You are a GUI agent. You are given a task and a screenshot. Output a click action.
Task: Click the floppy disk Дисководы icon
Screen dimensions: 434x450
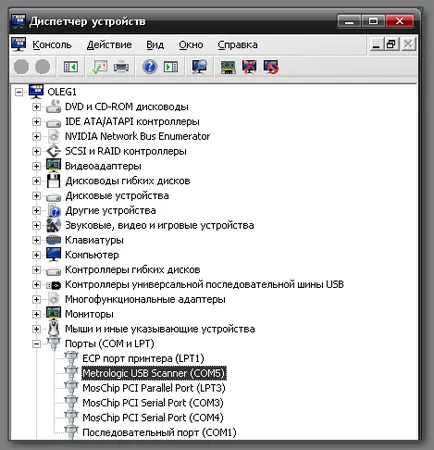53,181
